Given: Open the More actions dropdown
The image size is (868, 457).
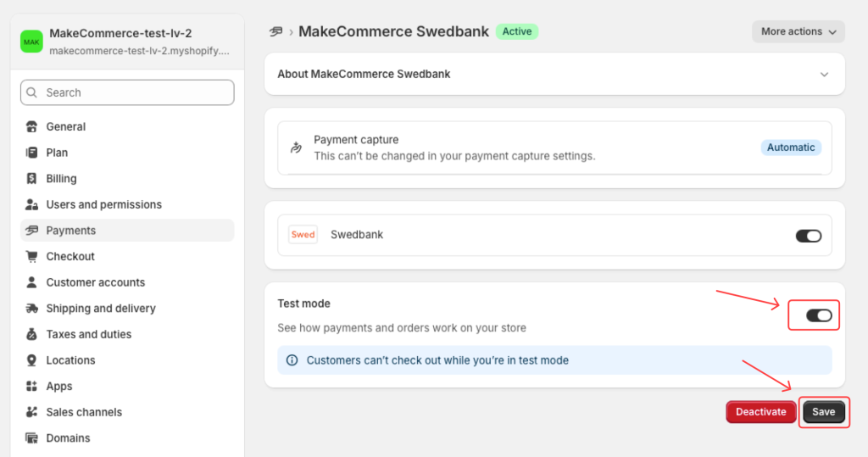Looking at the screenshot, I should pos(798,31).
